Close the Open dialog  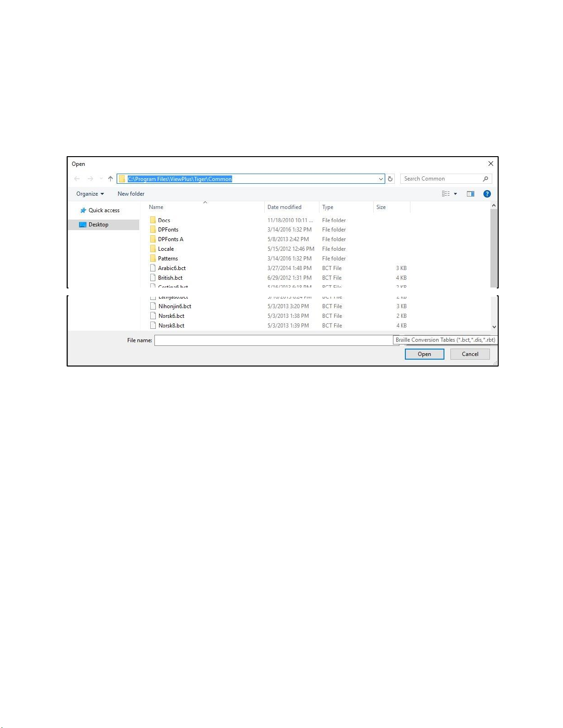[491, 164]
